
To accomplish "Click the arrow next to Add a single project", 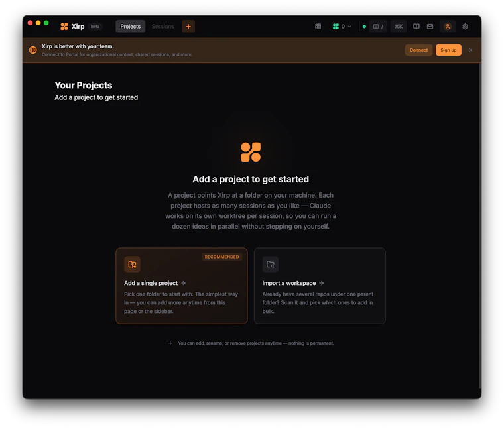I will tap(183, 283).
